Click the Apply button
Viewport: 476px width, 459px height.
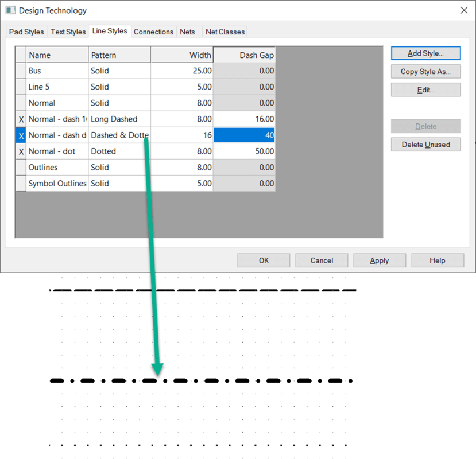pyautogui.click(x=380, y=260)
